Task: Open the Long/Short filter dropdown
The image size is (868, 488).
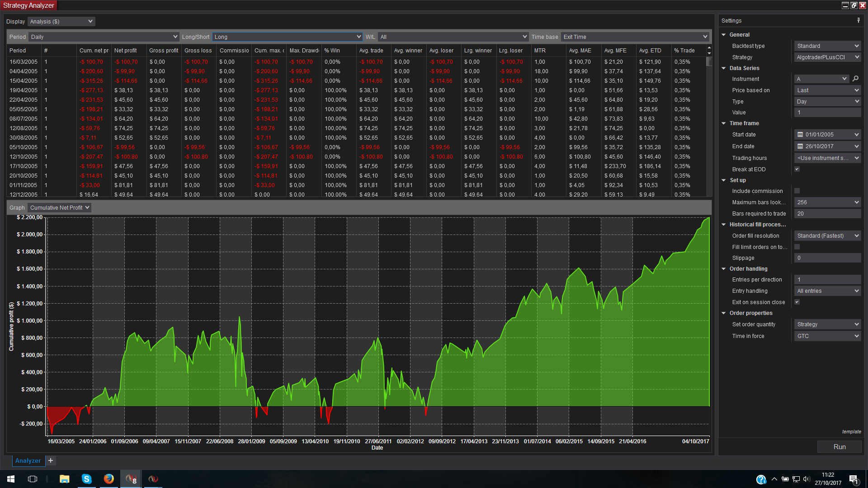Action: [x=287, y=37]
